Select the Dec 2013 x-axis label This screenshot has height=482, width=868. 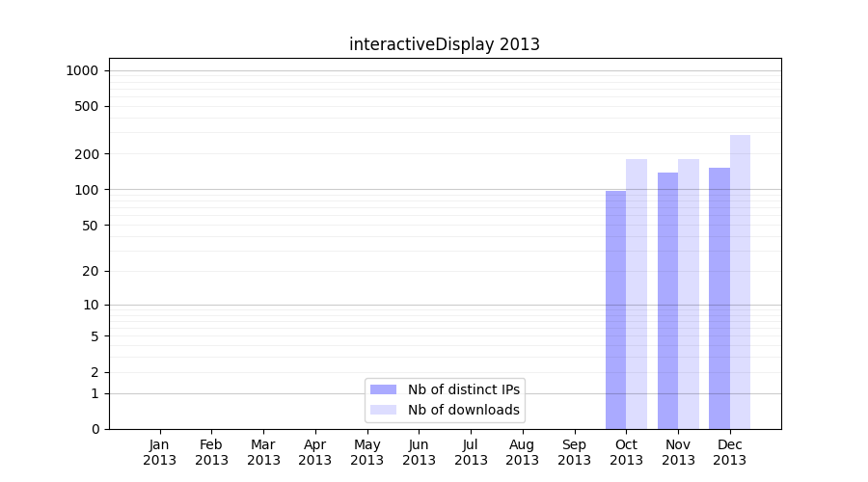730,452
